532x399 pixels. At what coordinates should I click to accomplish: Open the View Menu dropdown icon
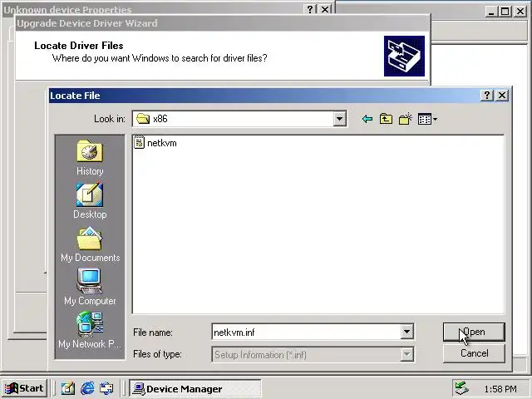tap(427, 119)
